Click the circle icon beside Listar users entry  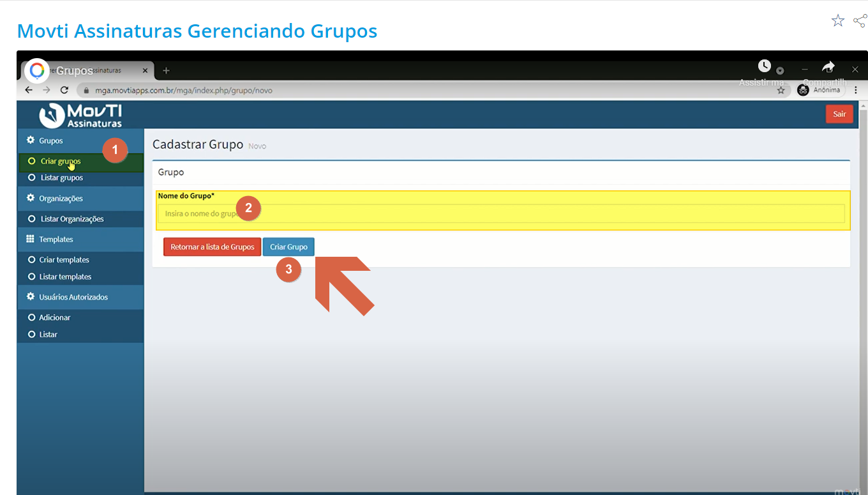click(x=31, y=334)
